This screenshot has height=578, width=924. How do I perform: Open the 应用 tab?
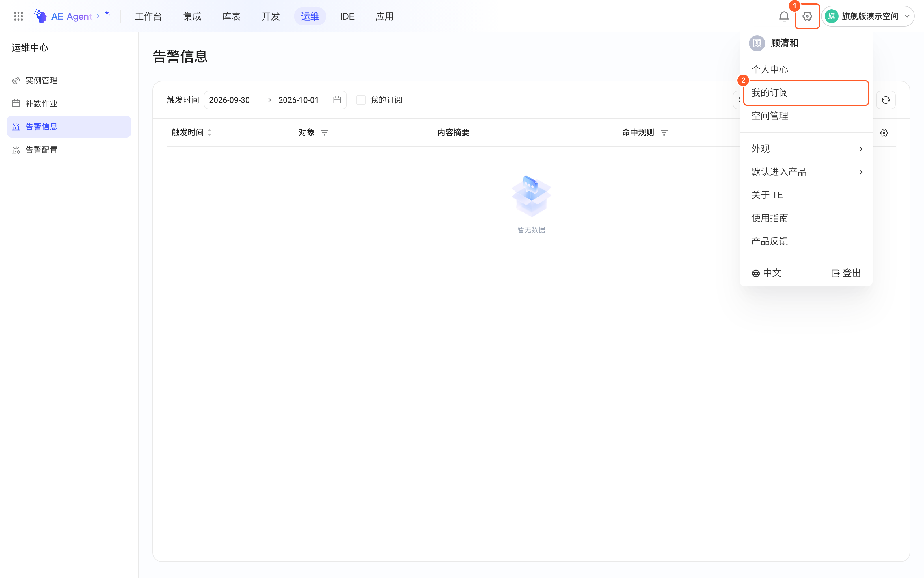point(385,16)
